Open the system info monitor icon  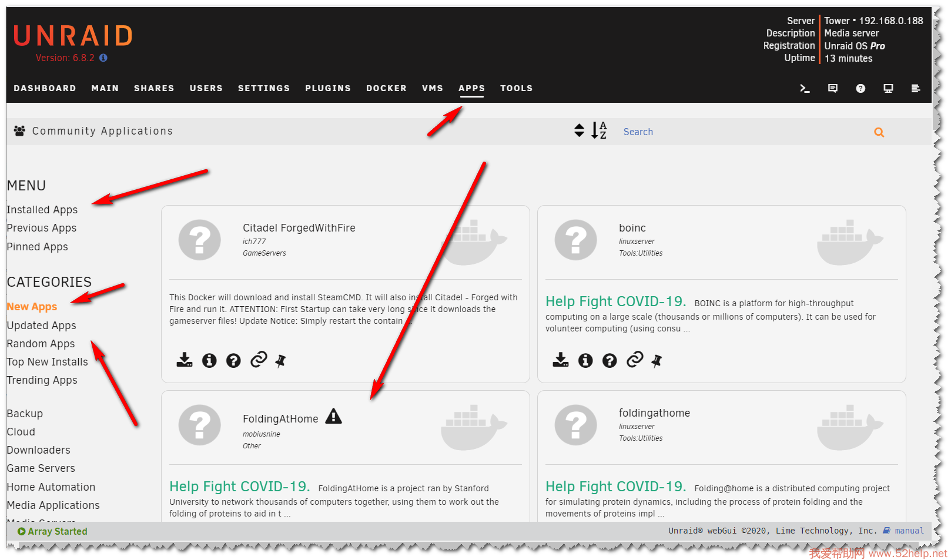tap(888, 89)
